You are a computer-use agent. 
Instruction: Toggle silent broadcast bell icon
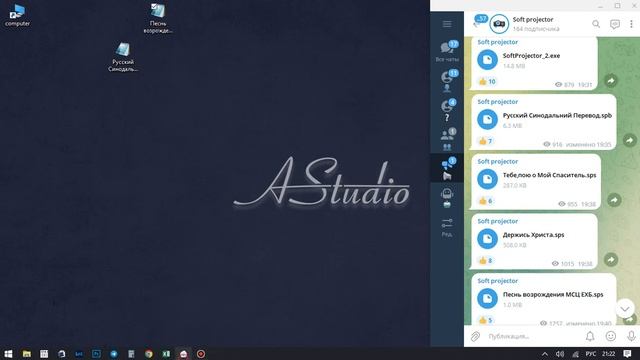tap(590, 336)
